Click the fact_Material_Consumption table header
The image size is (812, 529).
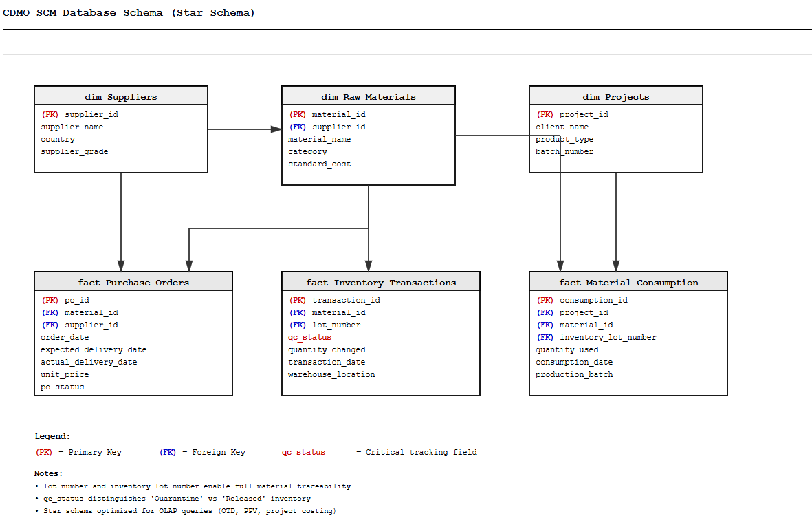628,282
